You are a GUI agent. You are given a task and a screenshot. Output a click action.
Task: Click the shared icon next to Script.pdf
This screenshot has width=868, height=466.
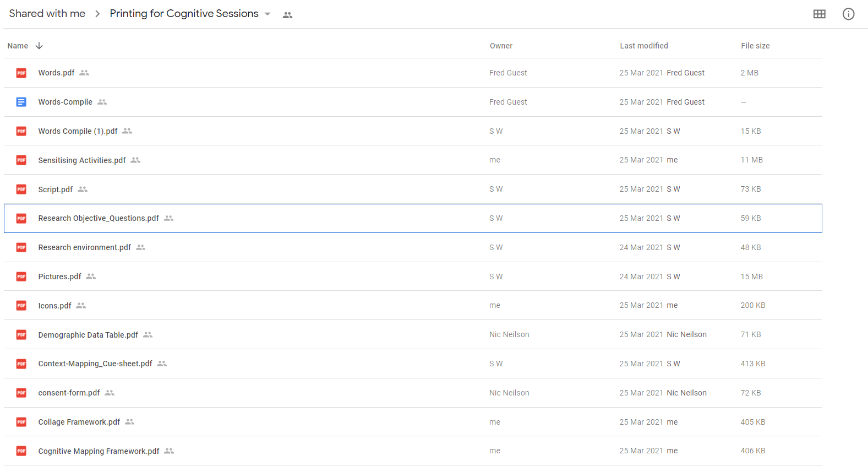click(83, 189)
